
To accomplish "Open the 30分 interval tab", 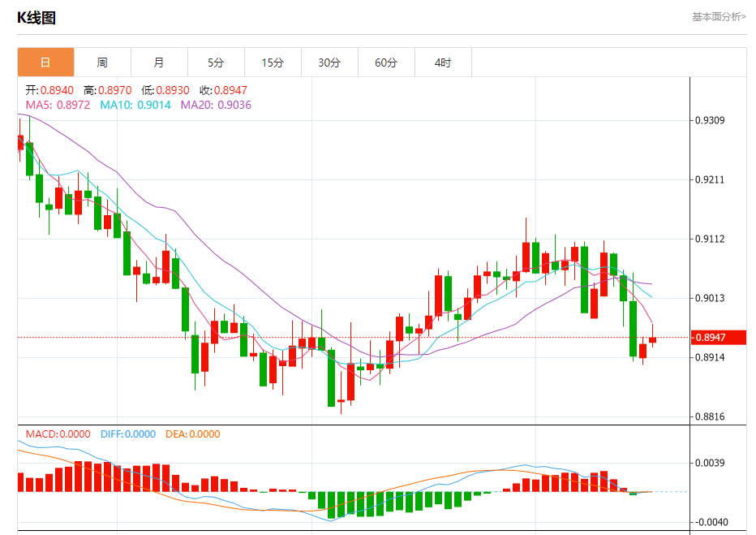I will coord(329,63).
